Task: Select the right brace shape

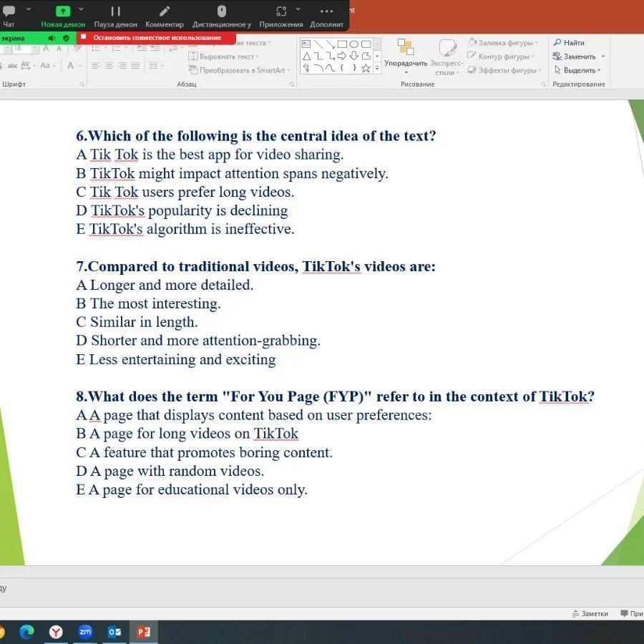Action: (354, 68)
